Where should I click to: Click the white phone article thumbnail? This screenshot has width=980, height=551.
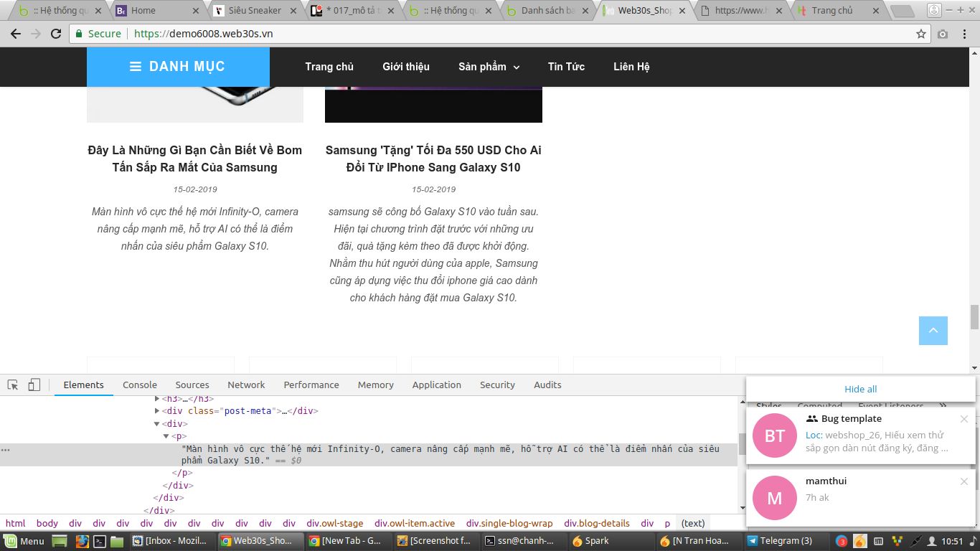click(195, 105)
